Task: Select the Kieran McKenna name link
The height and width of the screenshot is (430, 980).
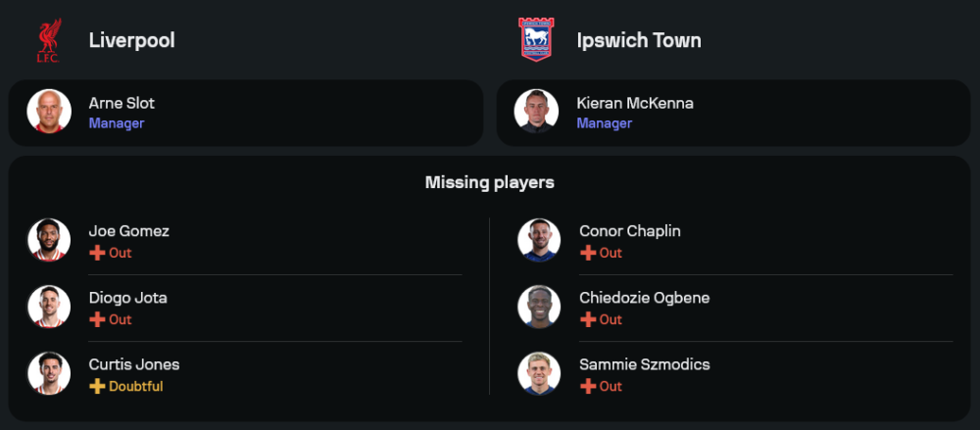Action: (x=634, y=103)
